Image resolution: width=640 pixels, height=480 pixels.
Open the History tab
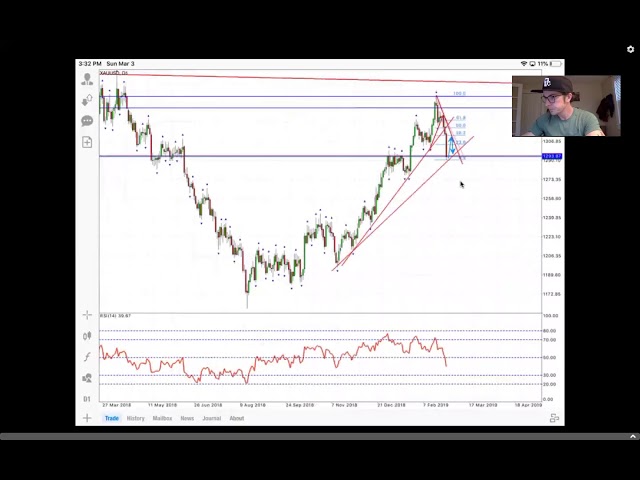click(135, 418)
